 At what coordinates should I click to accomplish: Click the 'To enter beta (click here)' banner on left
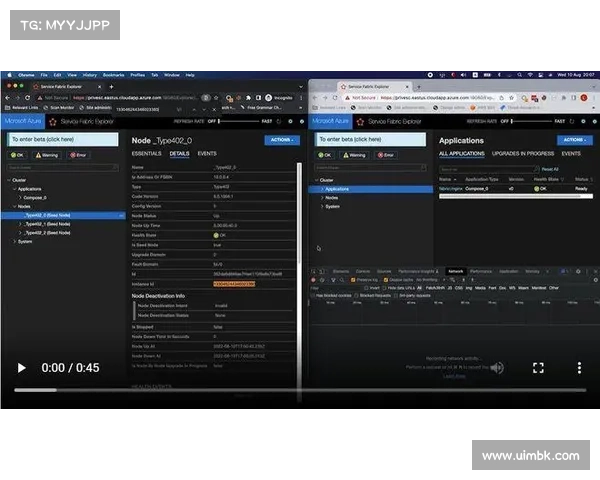click(x=42, y=140)
